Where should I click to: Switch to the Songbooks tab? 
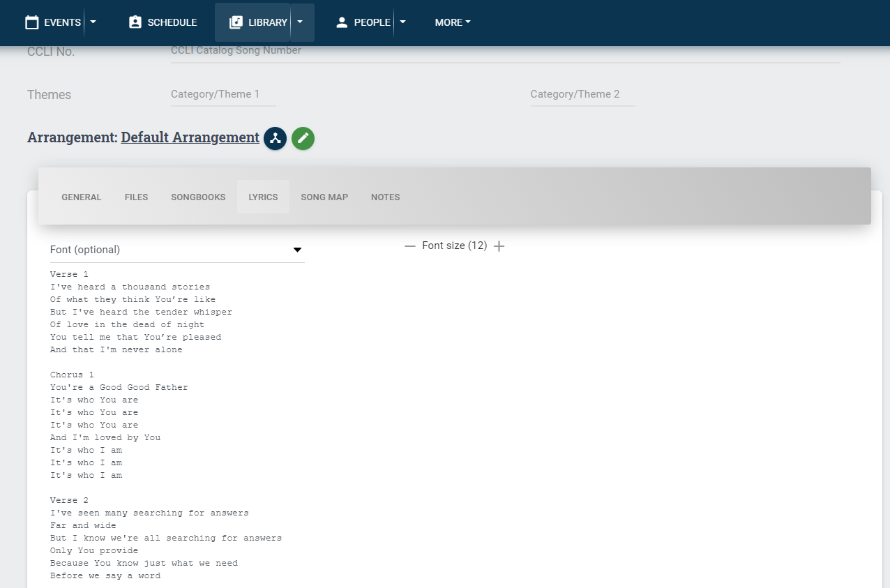(198, 197)
